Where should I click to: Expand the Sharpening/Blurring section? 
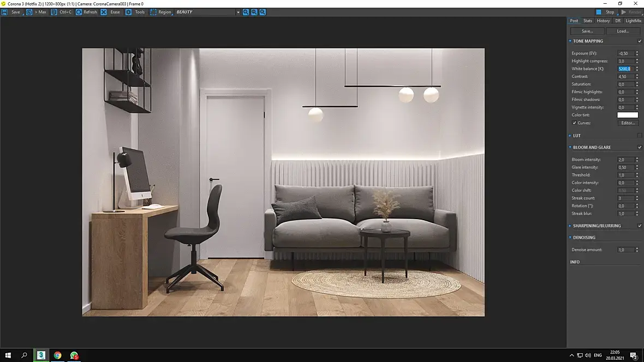(570, 226)
